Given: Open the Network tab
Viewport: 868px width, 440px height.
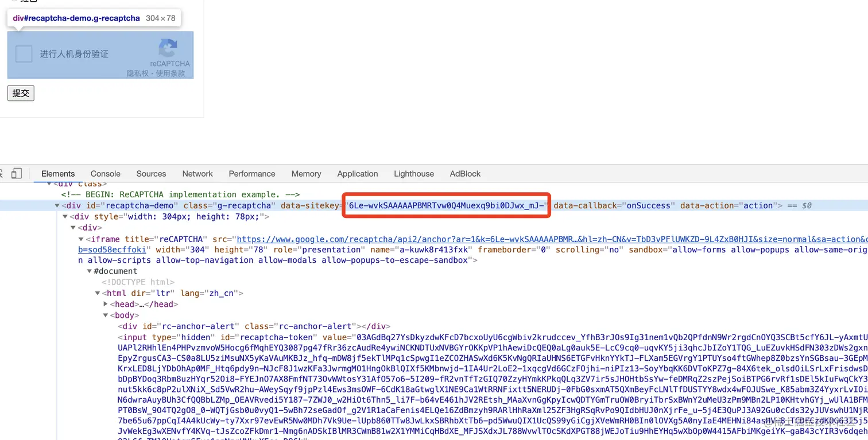Looking at the screenshot, I should click(197, 174).
